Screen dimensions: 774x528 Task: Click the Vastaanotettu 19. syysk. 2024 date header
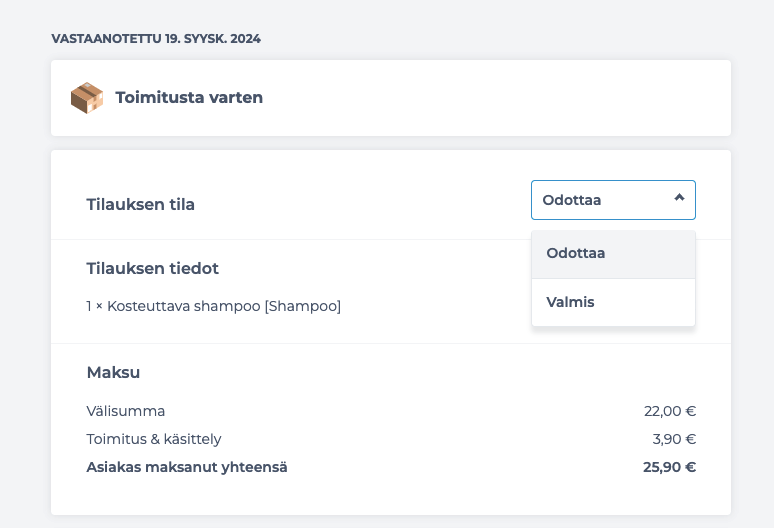tap(156, 38)
